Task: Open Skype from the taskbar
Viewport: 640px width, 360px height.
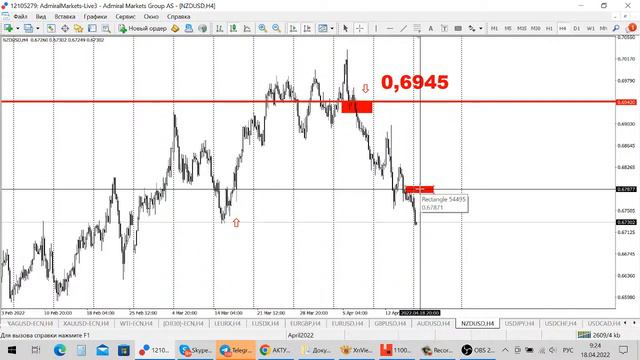Action: 196,350
